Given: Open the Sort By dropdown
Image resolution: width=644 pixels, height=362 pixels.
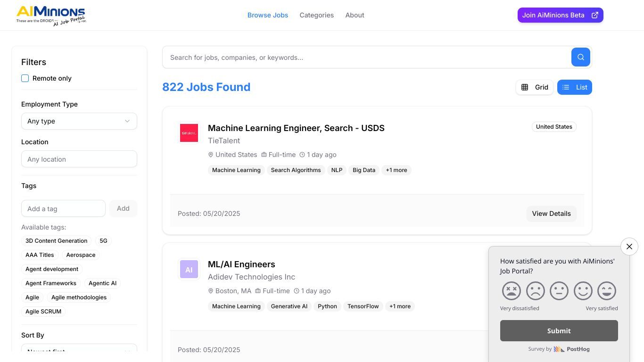Looking at the screenshot, I should pos(79,349).
